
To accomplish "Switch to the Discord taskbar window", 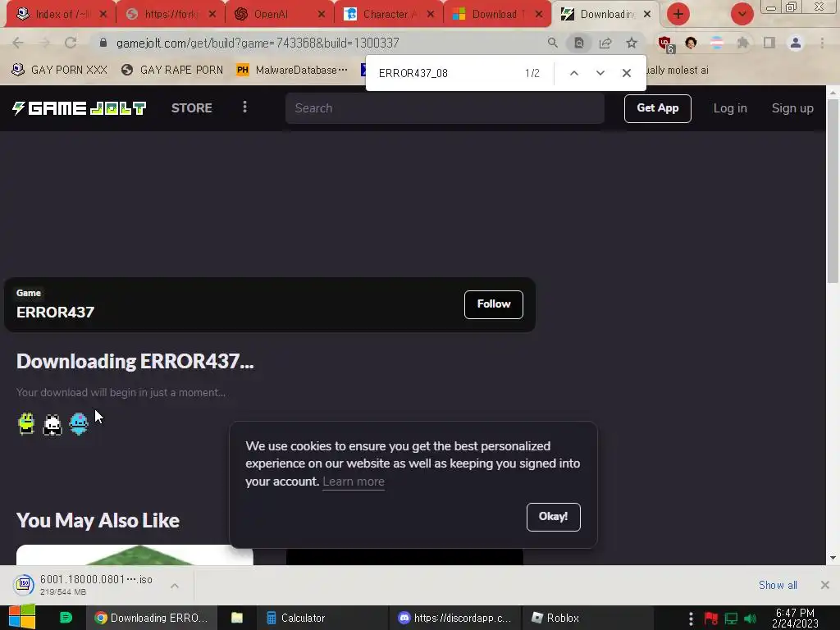I will [454, 618].
